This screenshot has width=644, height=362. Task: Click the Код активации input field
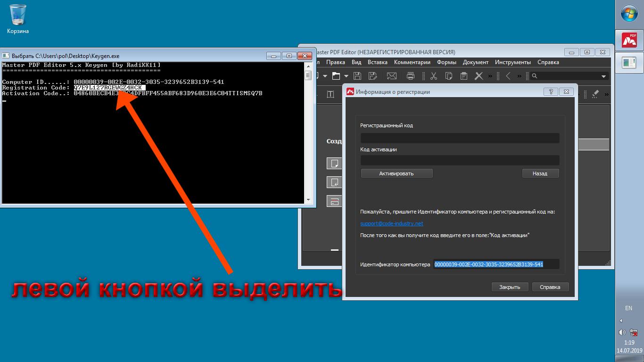point(460,160)
